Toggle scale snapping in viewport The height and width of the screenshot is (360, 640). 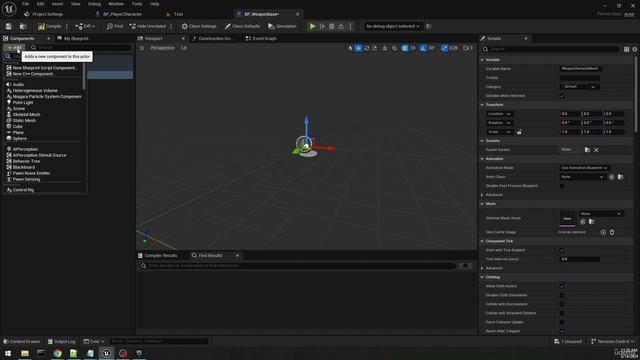[x=444, y=48]
